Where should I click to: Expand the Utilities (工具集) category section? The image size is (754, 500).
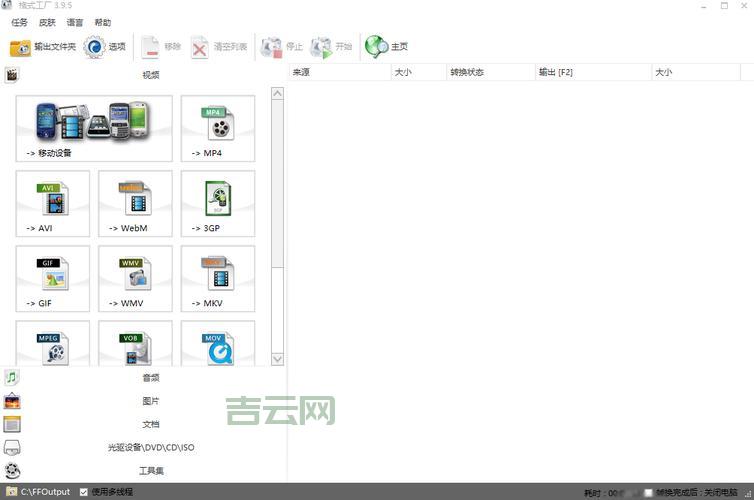click(x=150, y=470)
